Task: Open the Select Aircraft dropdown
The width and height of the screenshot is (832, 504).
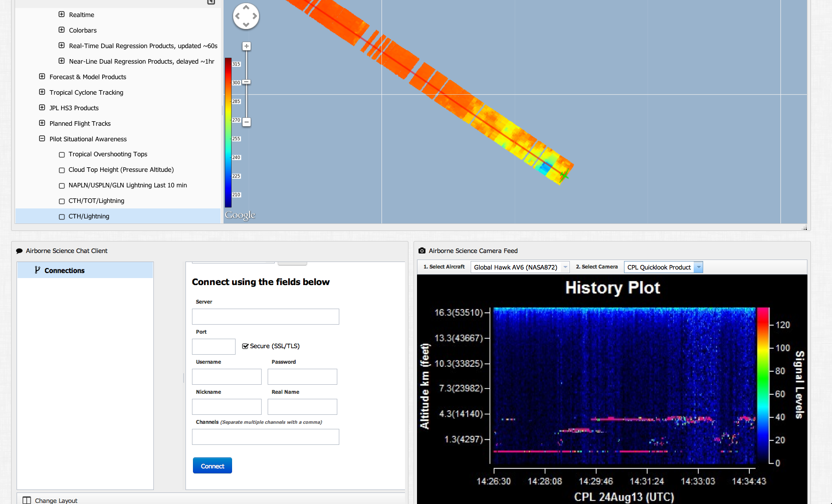Action: [565, 268]
